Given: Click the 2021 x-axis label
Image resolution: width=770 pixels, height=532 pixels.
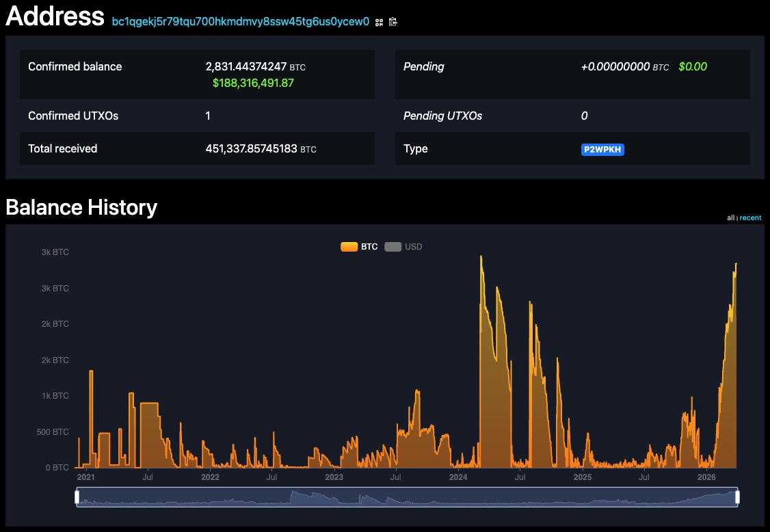Looking at the screenshot, I should click(86, 477).
